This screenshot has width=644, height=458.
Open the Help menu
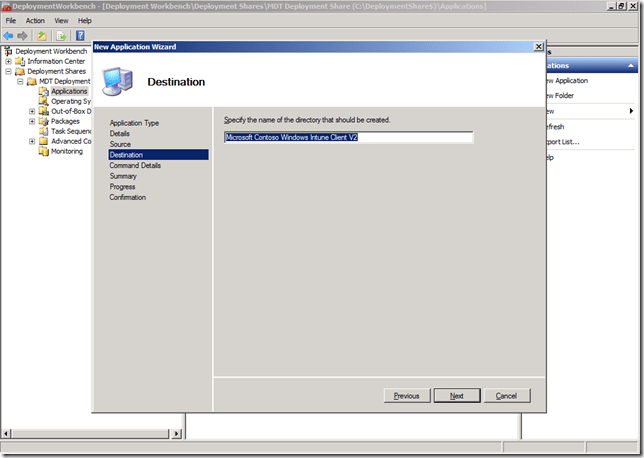[85, 21]
